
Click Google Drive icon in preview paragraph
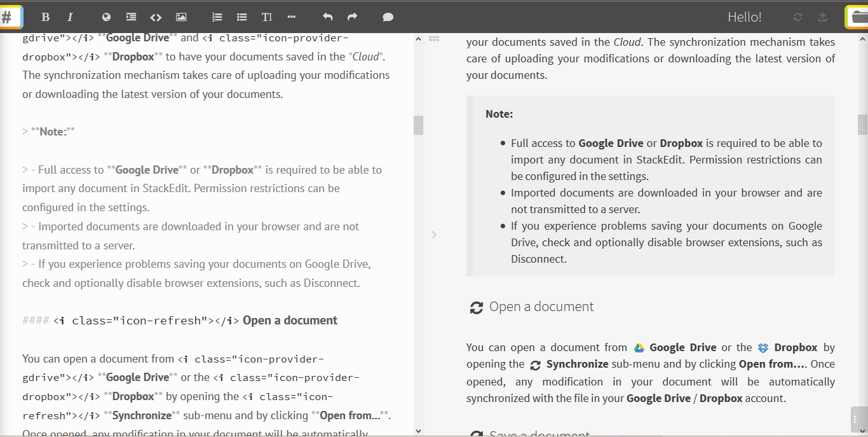[x=639, y=348]
